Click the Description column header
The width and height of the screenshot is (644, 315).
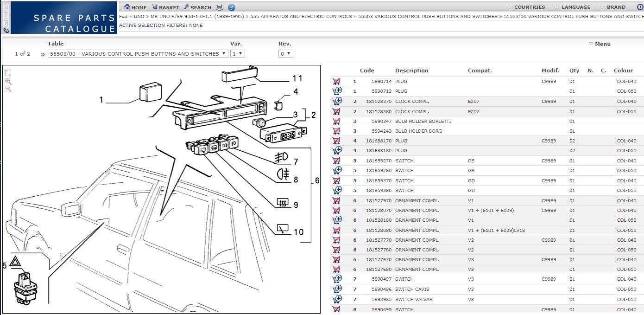[x=412, y=71]
